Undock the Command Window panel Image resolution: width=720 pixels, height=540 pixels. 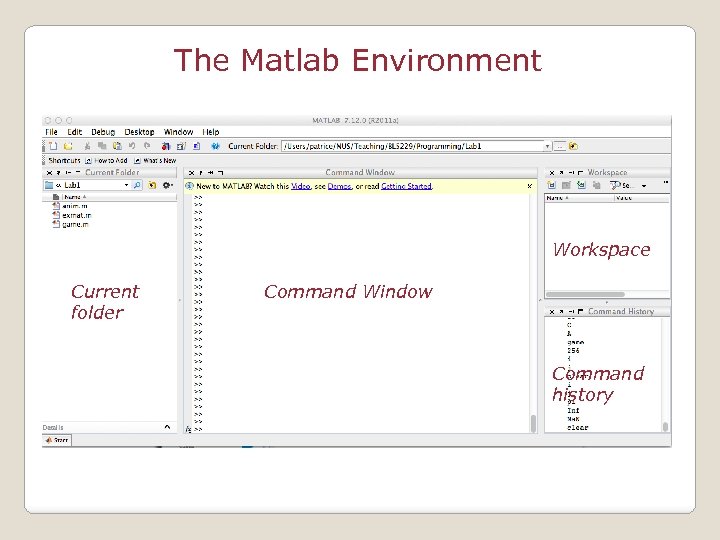click(201, 173)
